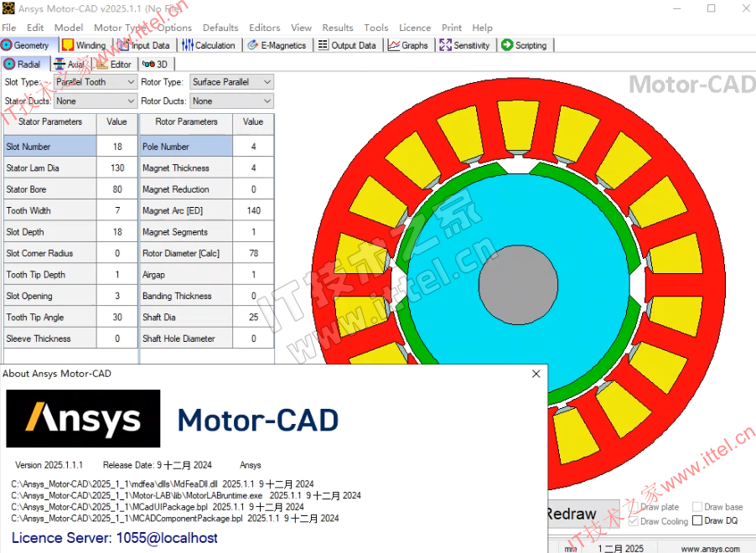756x553 pixels.
Task: Open the Tools menu
Action: click(376, 28)
